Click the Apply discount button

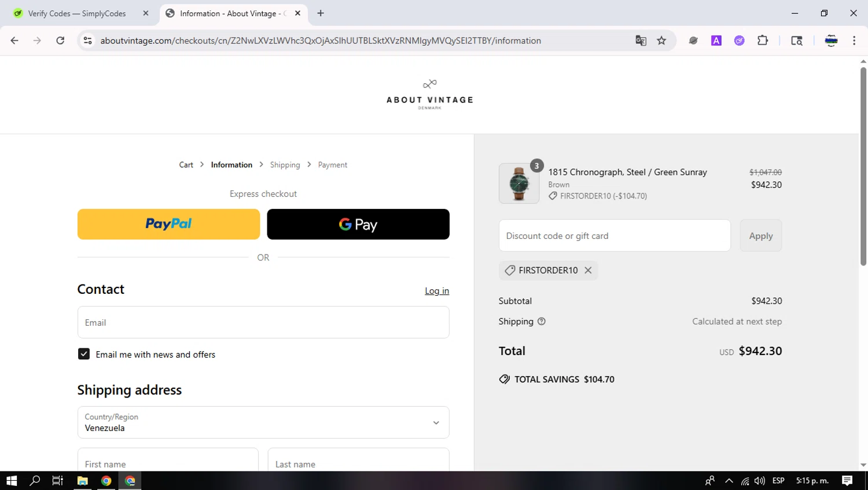point(761,235)
